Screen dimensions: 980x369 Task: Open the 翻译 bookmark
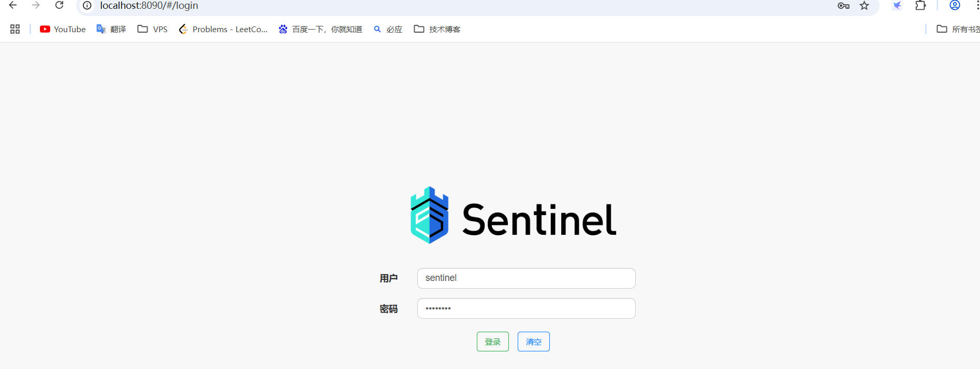(x=111, y=29)
